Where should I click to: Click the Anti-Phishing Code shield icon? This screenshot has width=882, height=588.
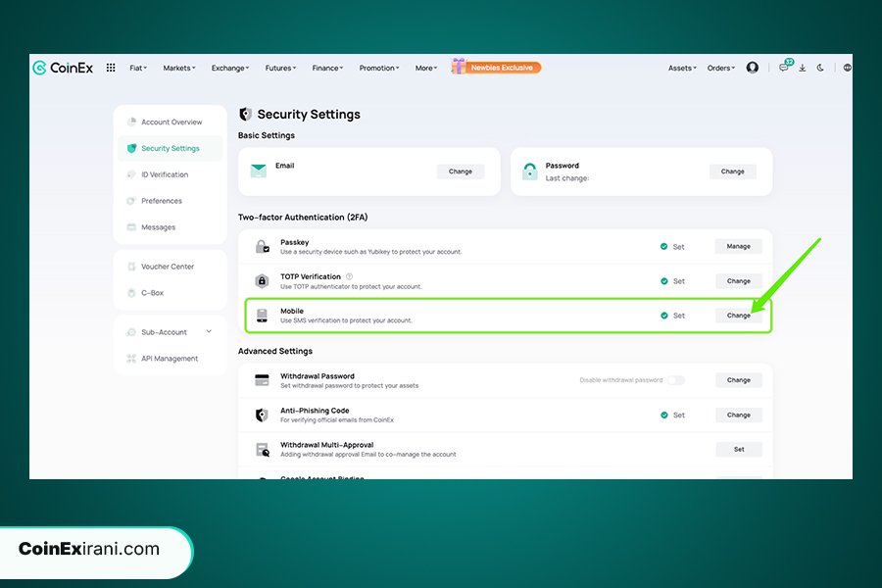(x=262, y=415)
